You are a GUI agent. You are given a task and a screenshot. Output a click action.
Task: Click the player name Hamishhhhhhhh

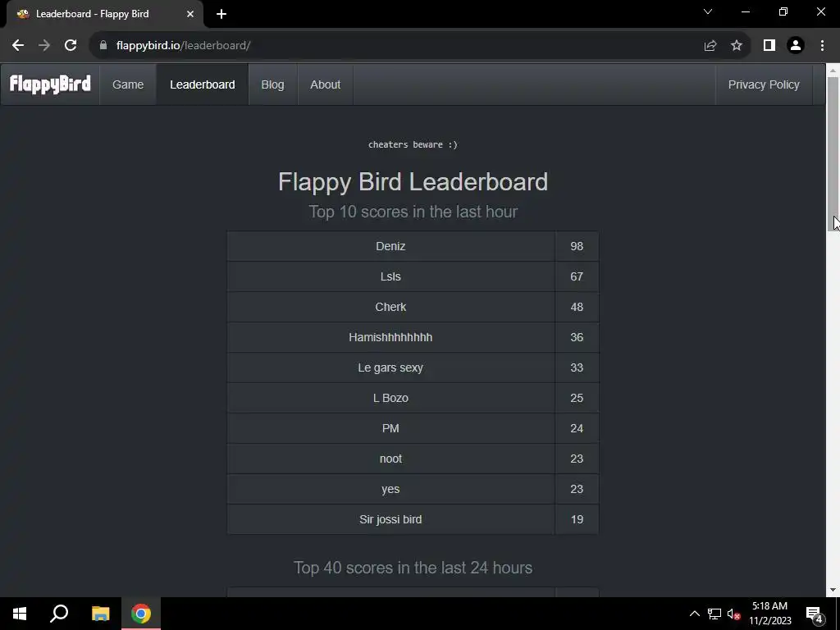pyautogui.click(x=390, y=337)
